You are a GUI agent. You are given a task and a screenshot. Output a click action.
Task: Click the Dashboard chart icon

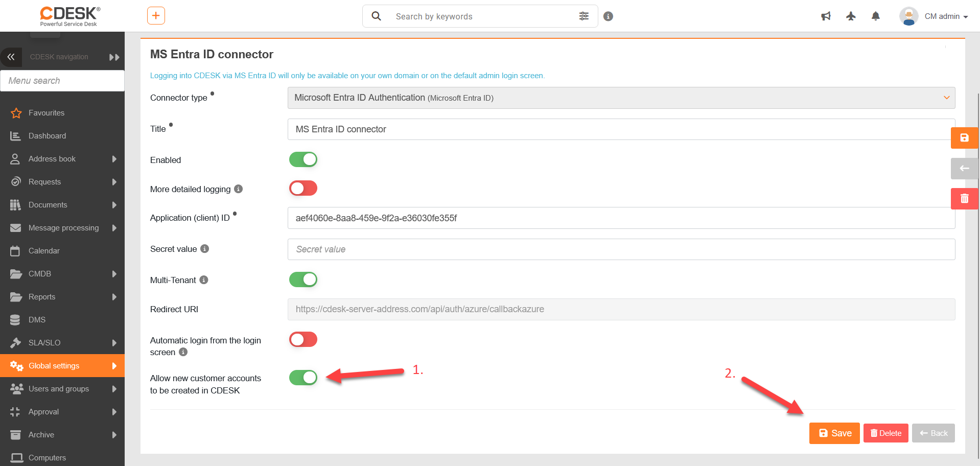(x=16, y=136)
